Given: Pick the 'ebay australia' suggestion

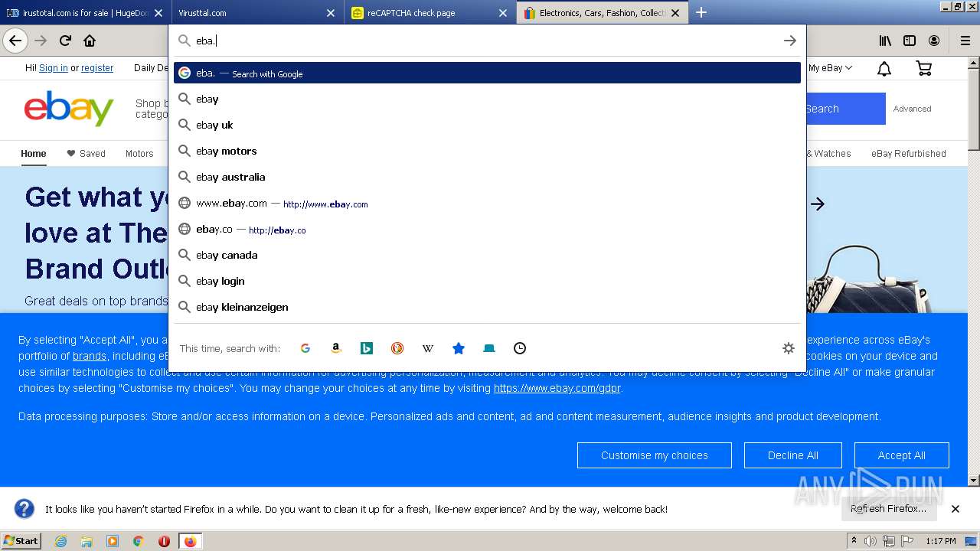Looking at the screenshot, I should click(x=487, y=177).
